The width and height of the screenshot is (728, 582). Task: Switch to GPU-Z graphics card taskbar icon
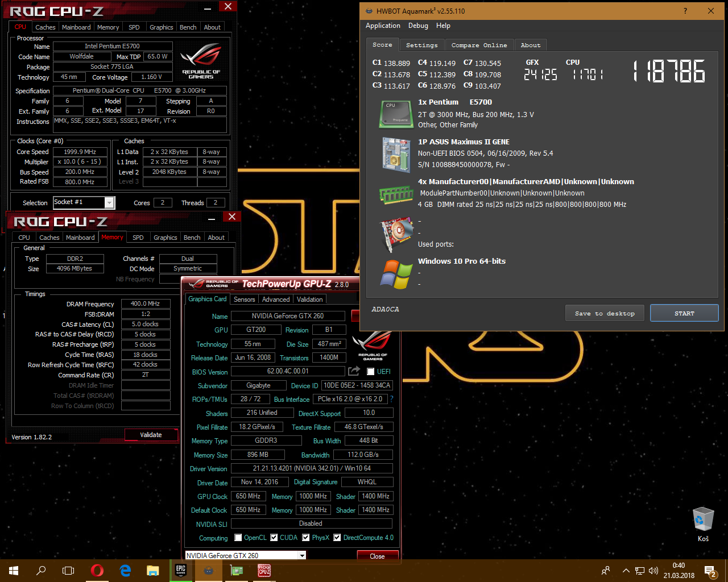coord(237,571)
